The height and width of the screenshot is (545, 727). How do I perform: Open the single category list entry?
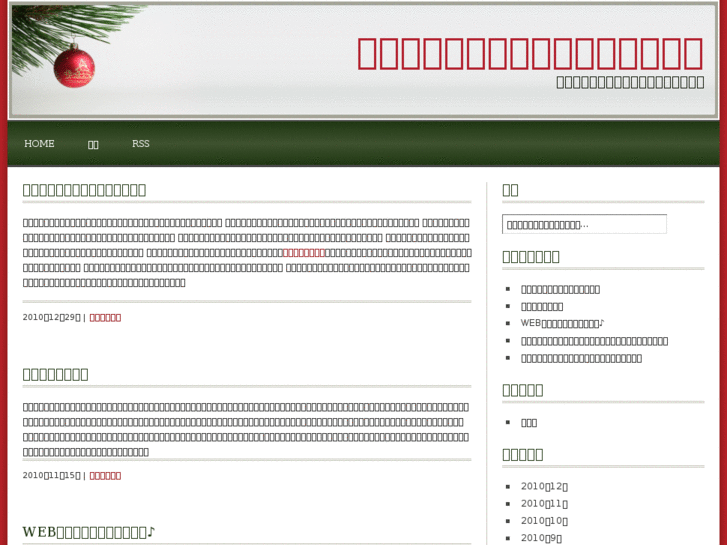[529, 423]
